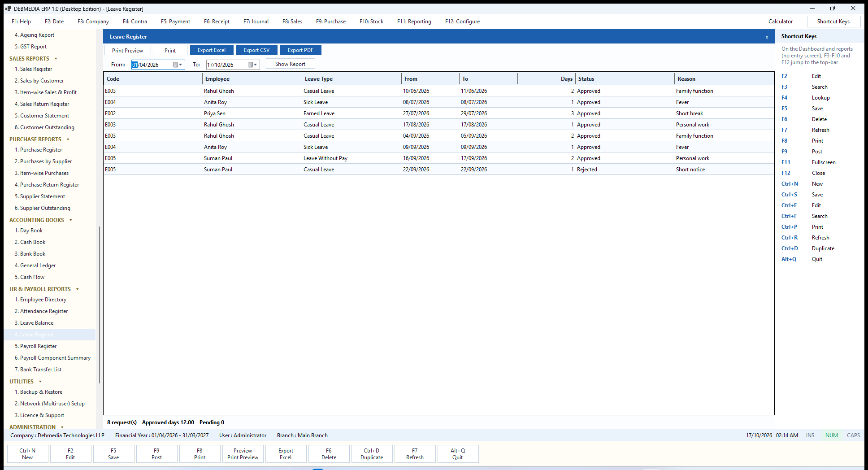Click the F9 Post bottom button
The height and width of the screenshot is (470, 868).
pyautogui.click(x=156, y=454)
